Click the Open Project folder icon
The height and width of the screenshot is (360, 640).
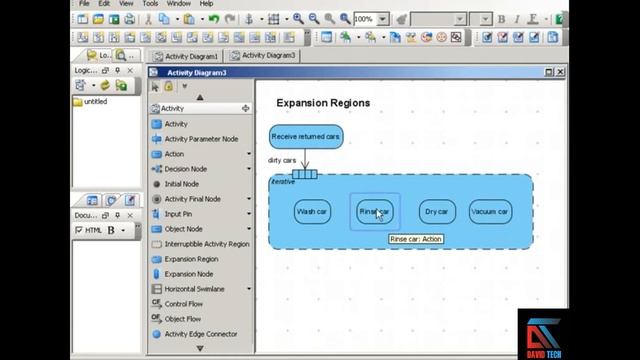[x=98, y=19]
